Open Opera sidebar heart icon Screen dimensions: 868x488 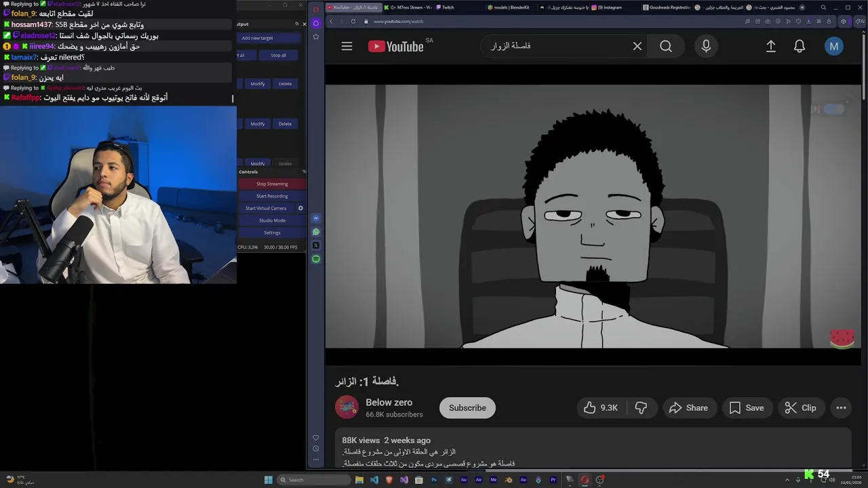click(316, 437)
